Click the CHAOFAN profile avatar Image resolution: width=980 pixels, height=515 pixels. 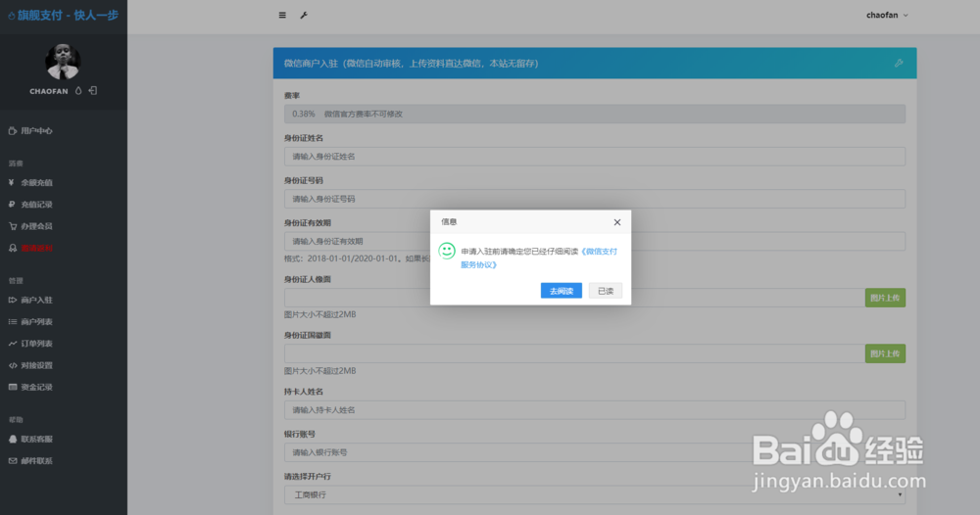[x=63, y=61]
